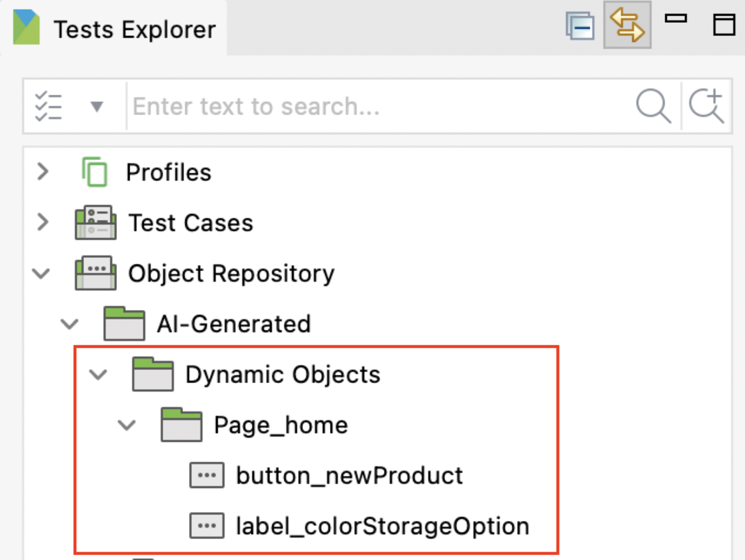Select the label_colorStorageOption object

pos(382,526)
